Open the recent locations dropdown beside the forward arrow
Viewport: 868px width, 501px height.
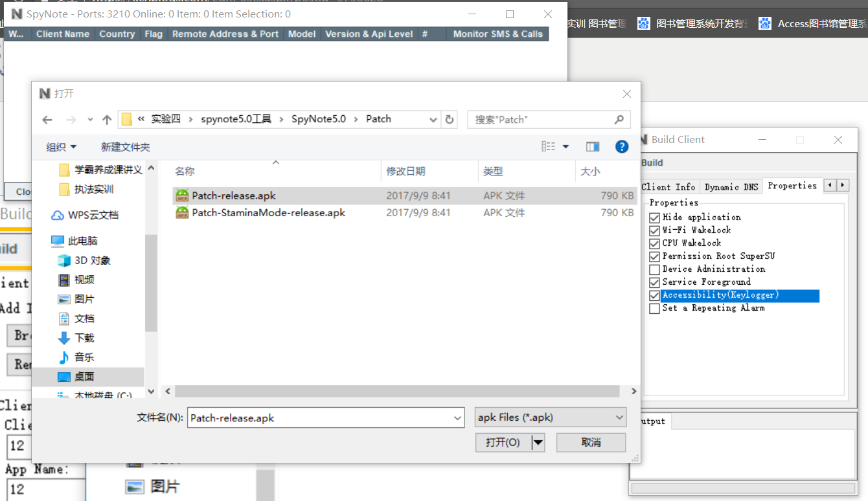coord(89,120)
